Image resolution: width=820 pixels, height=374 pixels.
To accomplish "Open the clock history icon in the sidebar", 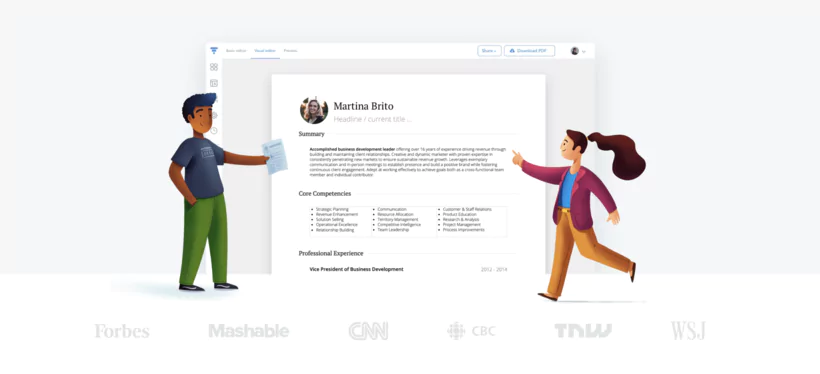I will tap(214, 130).
